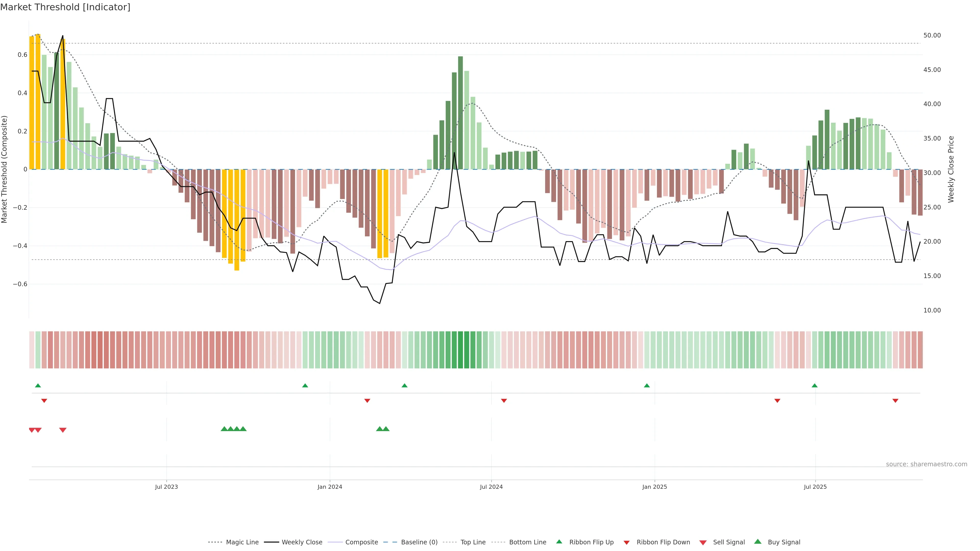This screenshot has height=551, width=980.
Task: Click the darkest green ribbon bar
Action: click(x=460, y=349)
